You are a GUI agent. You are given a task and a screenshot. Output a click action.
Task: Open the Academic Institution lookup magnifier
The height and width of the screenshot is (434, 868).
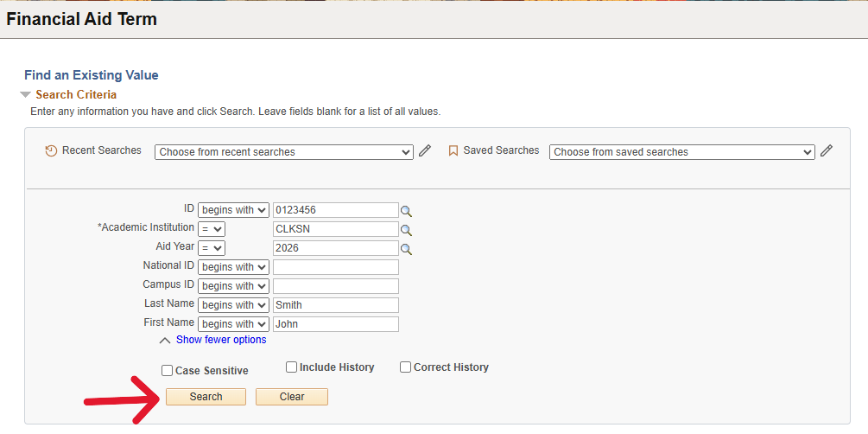(407, 230)
